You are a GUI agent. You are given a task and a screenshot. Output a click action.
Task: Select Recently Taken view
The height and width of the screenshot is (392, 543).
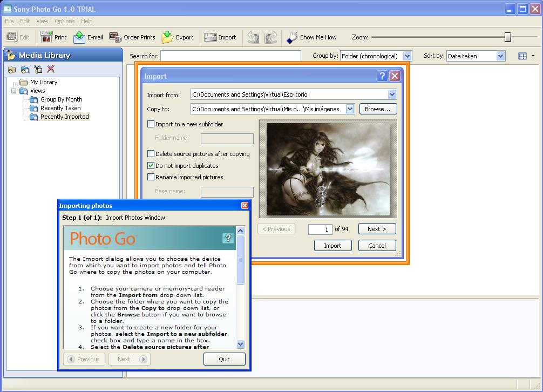60,108
